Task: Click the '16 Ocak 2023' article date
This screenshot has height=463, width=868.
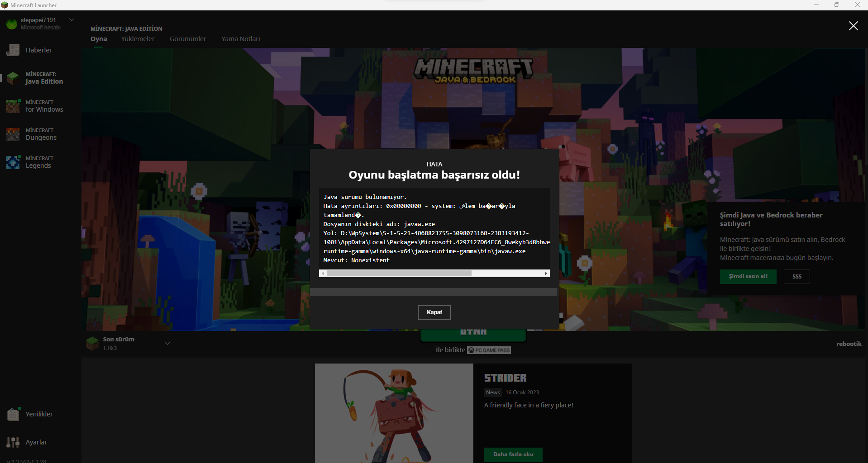Action: (x=522, y=392)
